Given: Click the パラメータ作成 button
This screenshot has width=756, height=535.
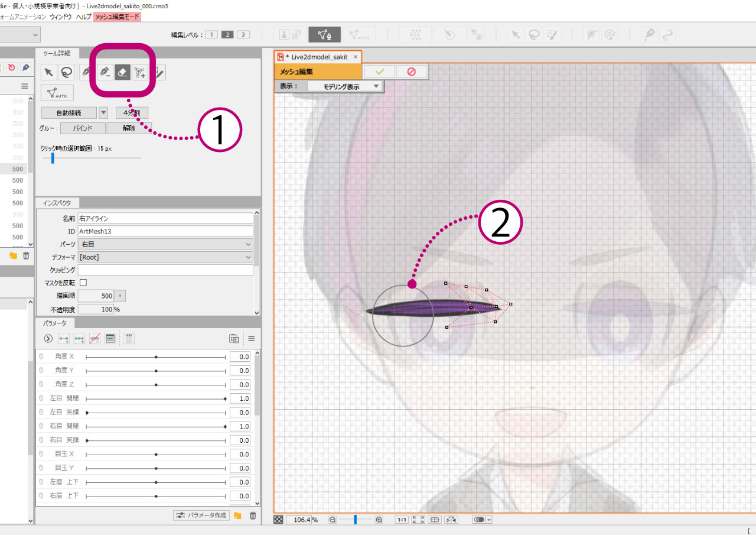Looking at the screenshot, I should 201,515.
